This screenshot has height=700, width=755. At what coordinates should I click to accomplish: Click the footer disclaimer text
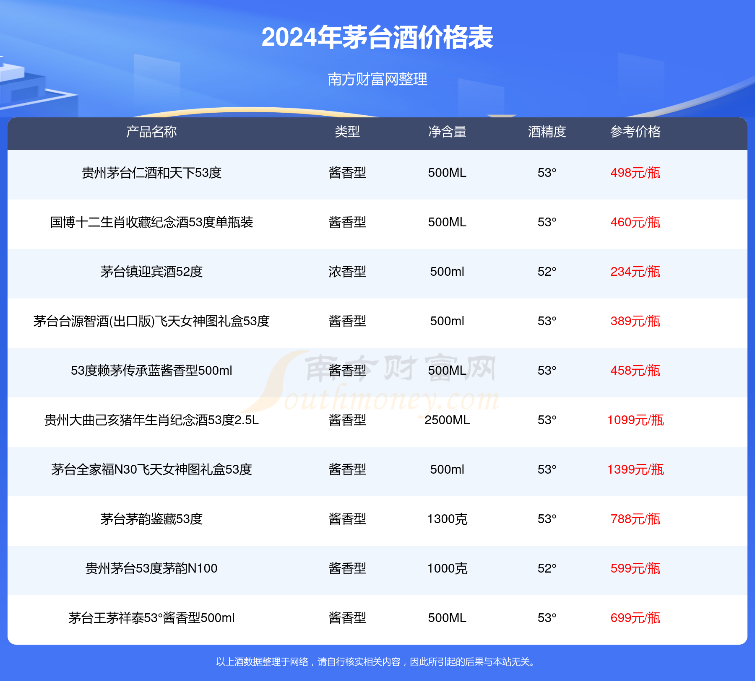(x=377, y=662)
